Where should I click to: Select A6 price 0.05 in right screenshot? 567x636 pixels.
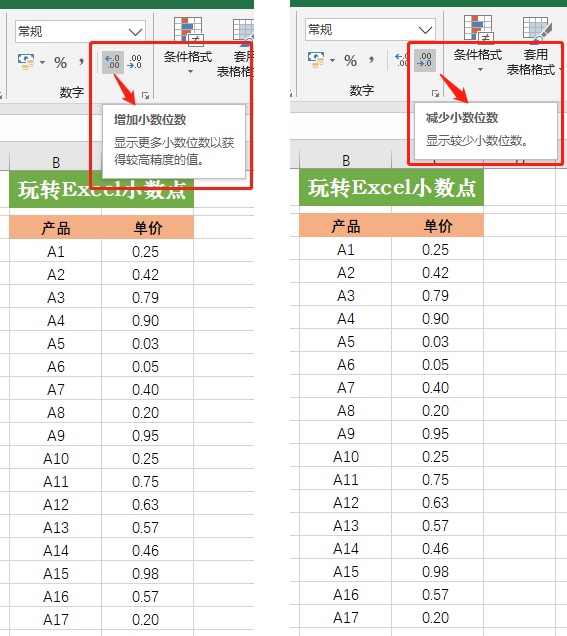(436, 365)
